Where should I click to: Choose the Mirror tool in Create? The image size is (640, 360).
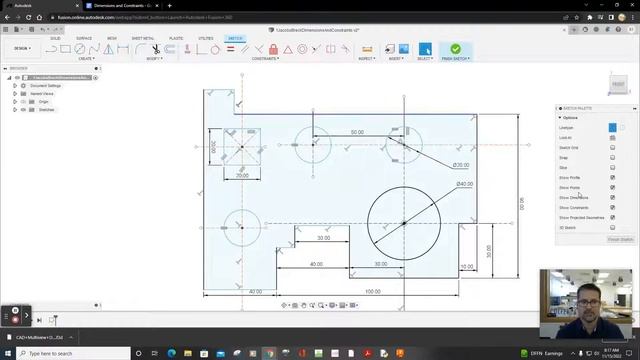pyautogui.click(x=109, y=49)
